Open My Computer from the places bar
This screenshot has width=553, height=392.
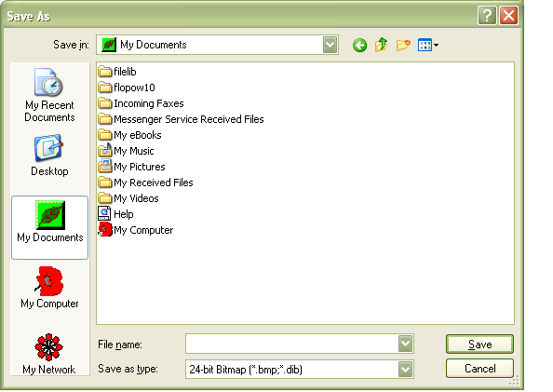click(x=49, y=288)
